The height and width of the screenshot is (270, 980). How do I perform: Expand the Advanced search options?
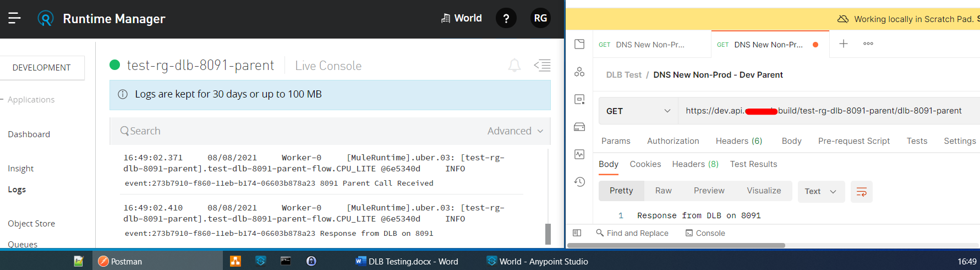tap(515, 131)
